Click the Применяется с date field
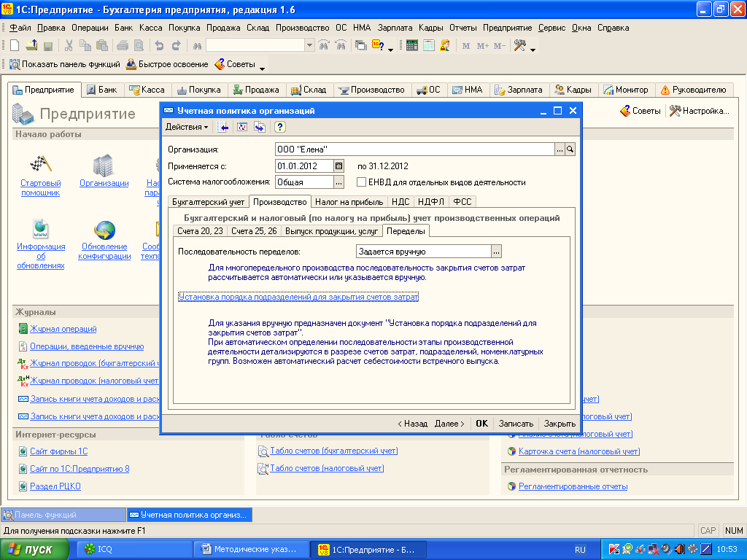Image resolution: width=747 pixels, height=560 pixels. pyautogui.click(x=304, y=166)
